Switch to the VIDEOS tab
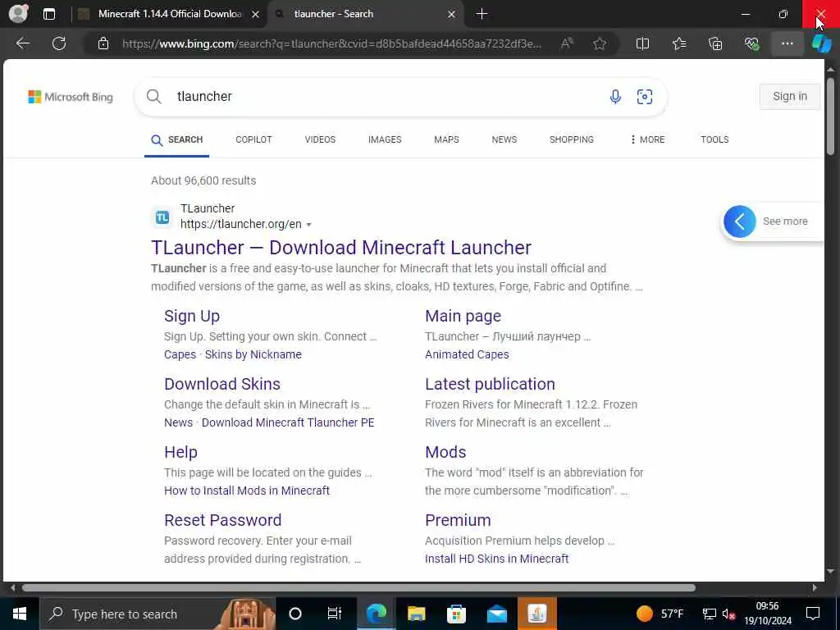840x630 pixels. tap(320, 139)
